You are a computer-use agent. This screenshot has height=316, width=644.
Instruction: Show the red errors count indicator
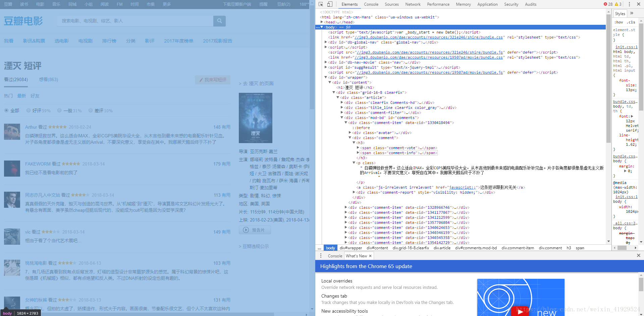608,4
